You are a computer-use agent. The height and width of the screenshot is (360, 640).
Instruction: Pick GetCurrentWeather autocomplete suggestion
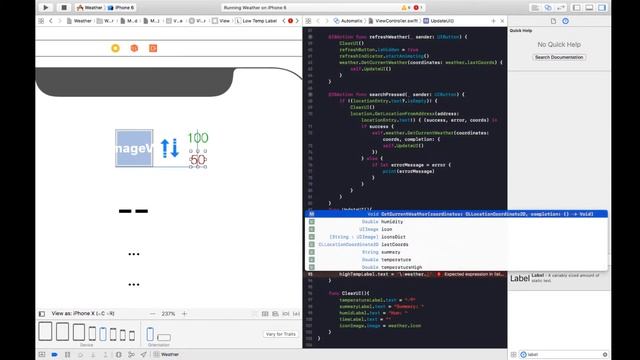(x=456, y=214)
